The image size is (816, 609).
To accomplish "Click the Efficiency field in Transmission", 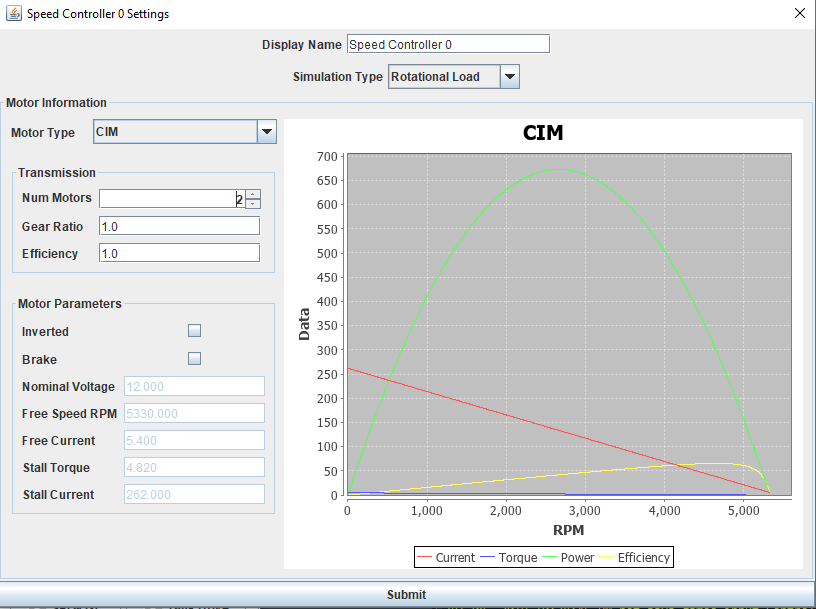I will click(180, 253).
